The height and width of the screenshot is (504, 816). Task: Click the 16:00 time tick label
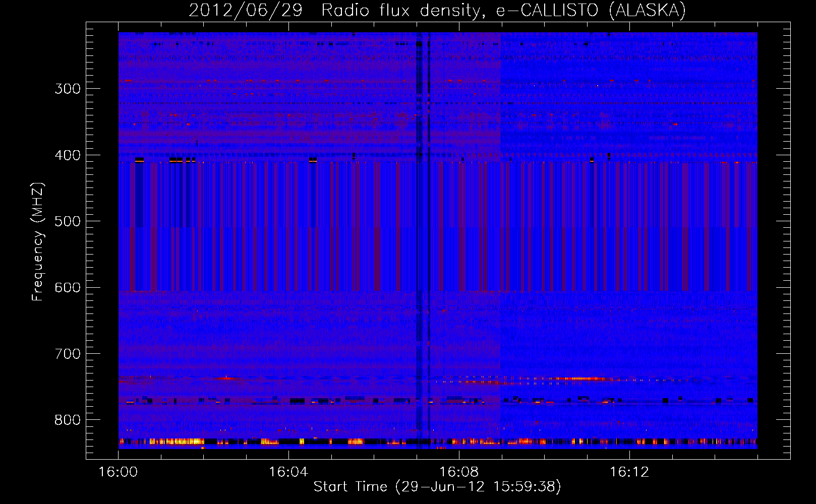(118, 472)
